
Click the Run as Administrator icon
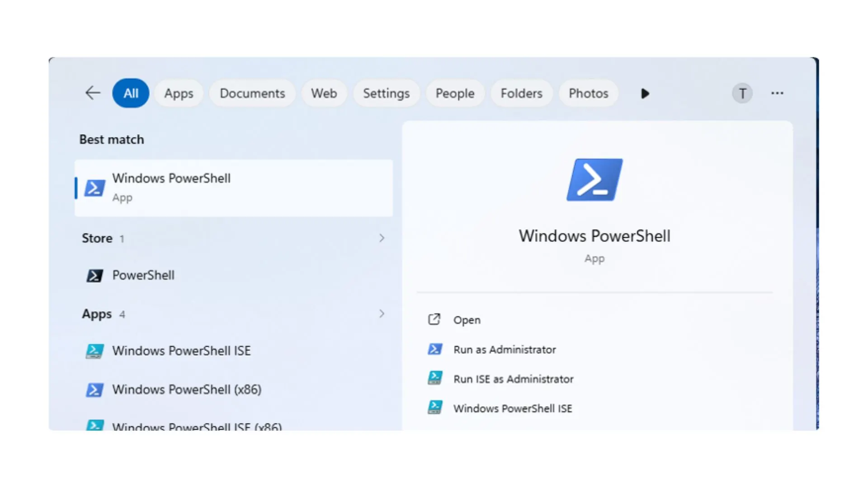click(x=435, y=349)
